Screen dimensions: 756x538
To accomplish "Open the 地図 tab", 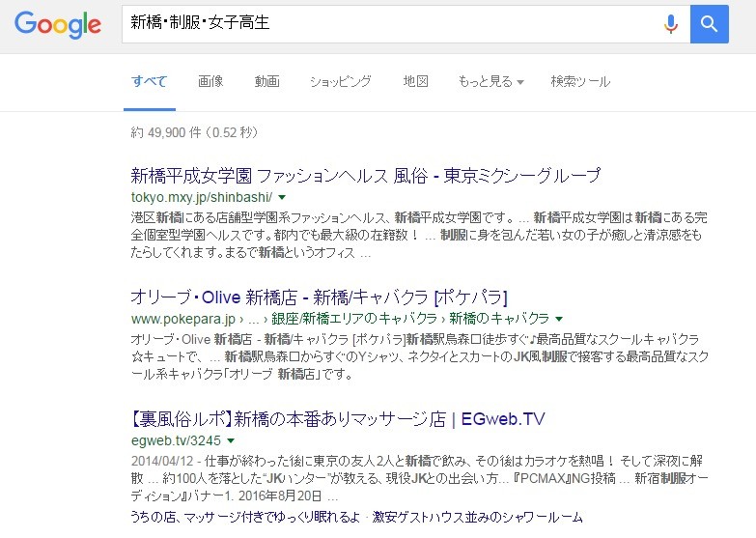I will click(415, 81).
